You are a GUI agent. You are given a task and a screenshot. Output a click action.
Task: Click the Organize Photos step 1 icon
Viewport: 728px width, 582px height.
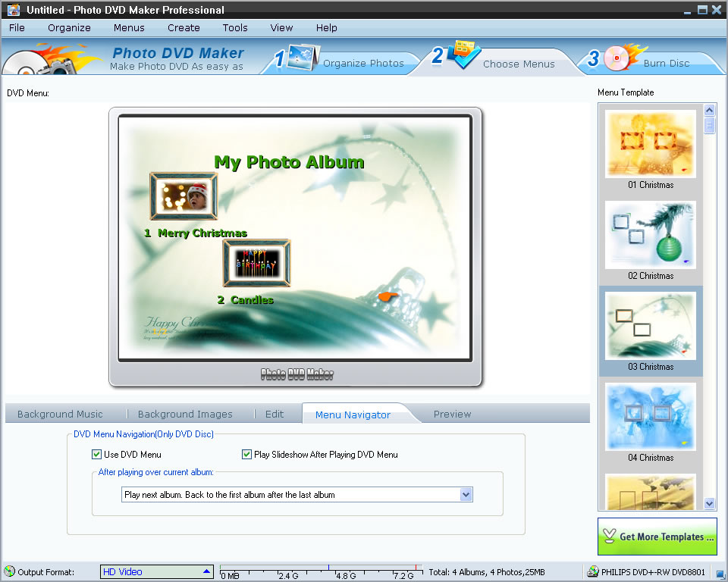coord(303,58)
